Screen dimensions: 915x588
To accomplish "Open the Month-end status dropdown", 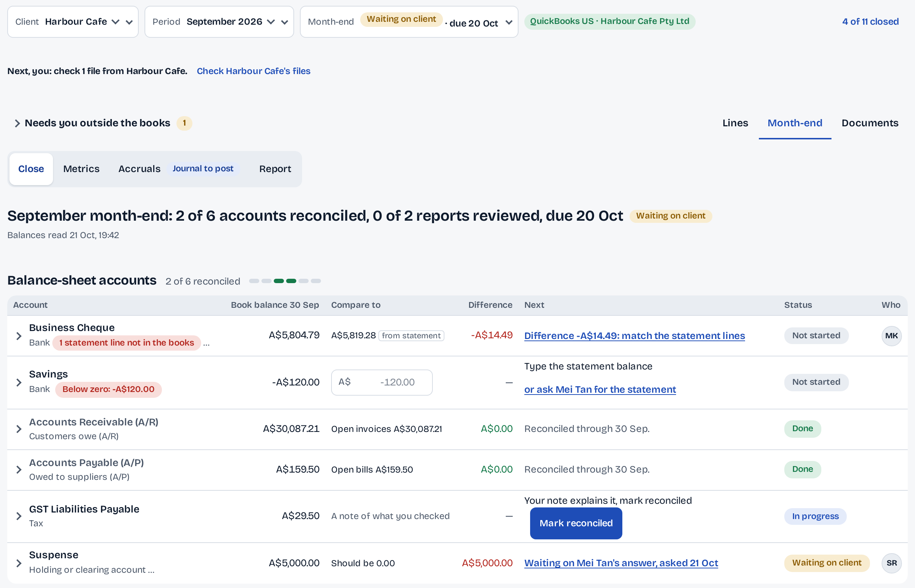I will [409, 22].
